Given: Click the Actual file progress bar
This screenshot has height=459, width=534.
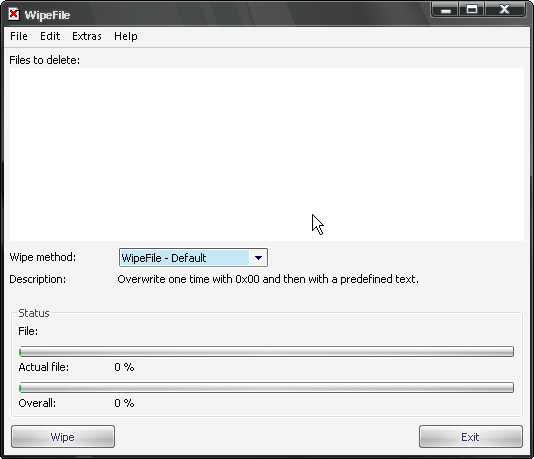Looking at the screenshot, I should 266,351.
